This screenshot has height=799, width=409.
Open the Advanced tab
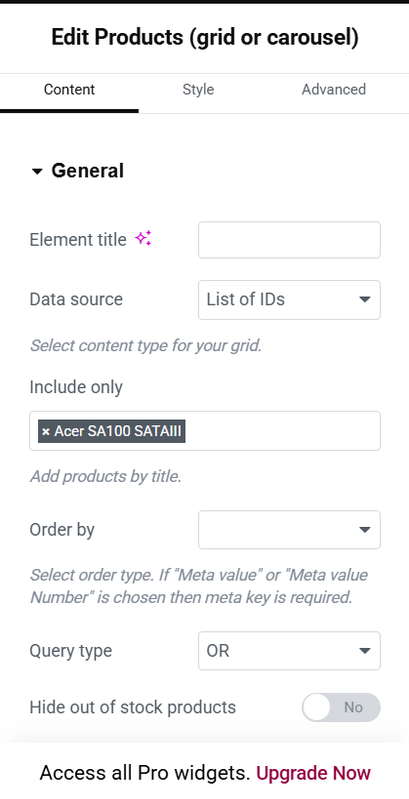click(x=334, y=90)
